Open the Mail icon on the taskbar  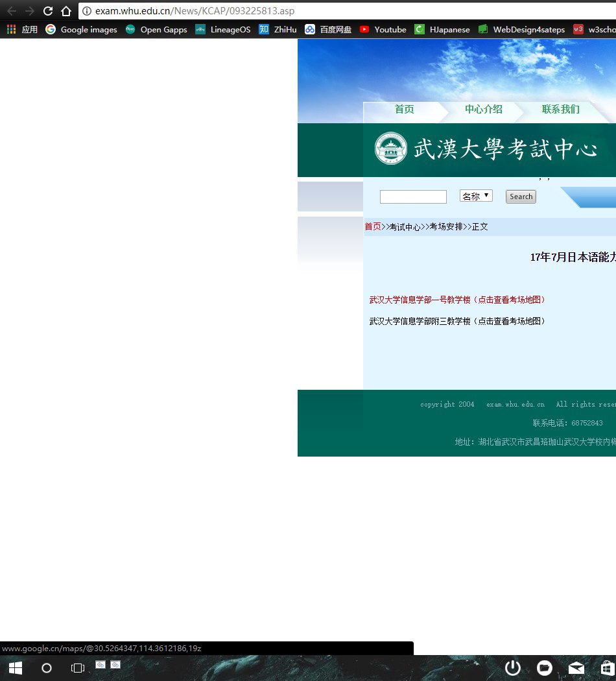[x=576, y=668]
